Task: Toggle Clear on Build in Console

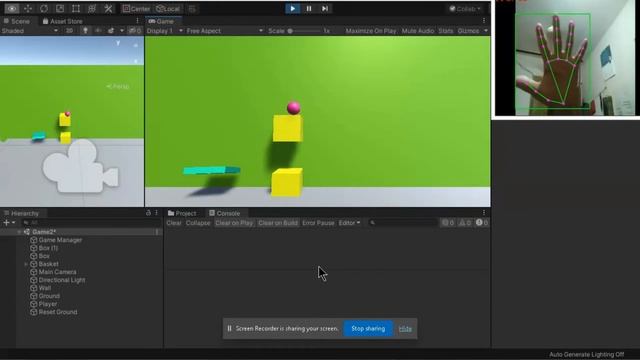Action: (278, 223)
